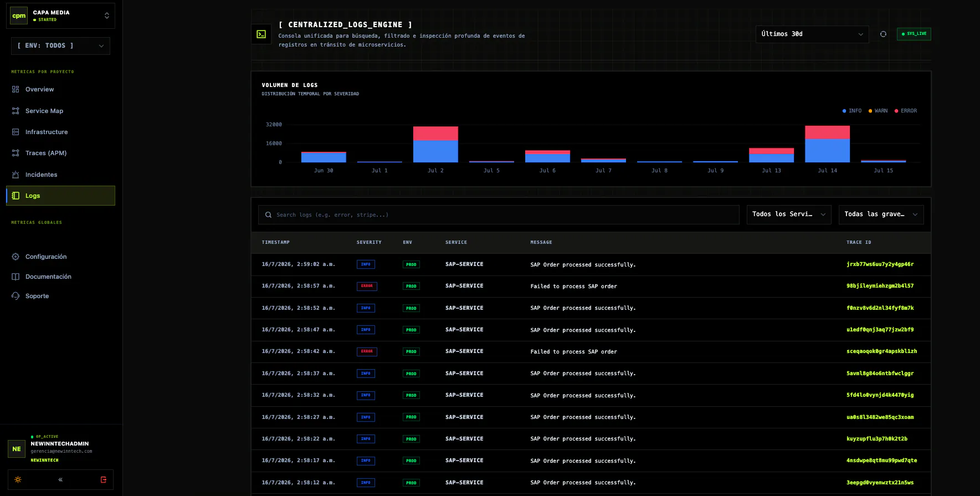Image resolution: width=980 pixels, height=496 pixels.
Task: Toggle INFO series in chart legend
Action: coord(852,111)
